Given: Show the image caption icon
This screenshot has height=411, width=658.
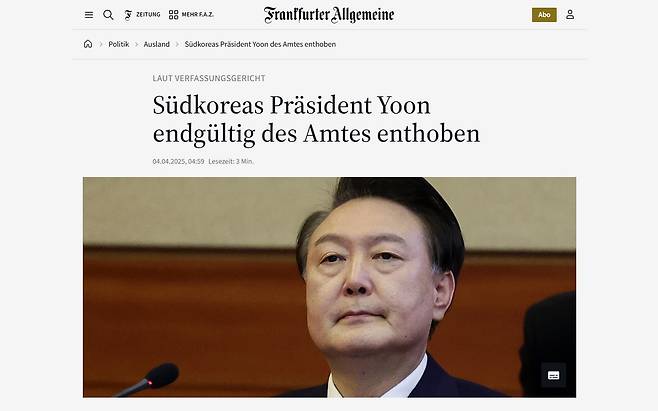Looking at the screenshot, I should (x=553, y=375).
